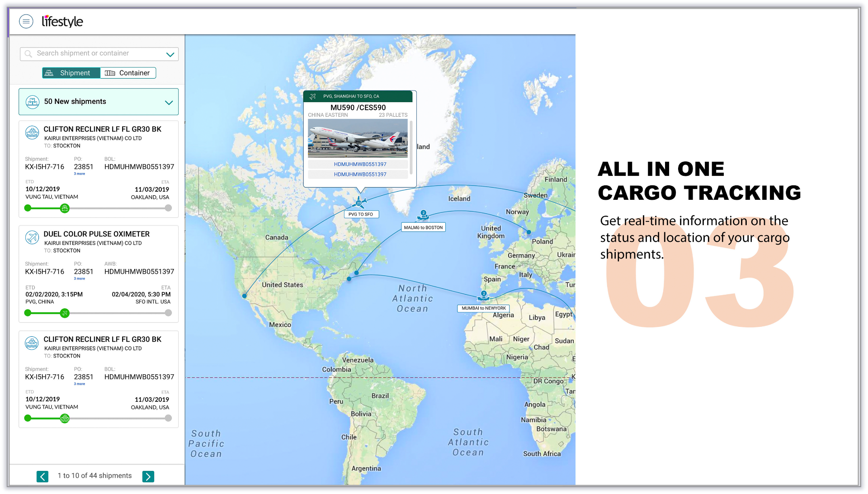Click the ship icon above MALM6 to BOSTON

pos(423,215)
